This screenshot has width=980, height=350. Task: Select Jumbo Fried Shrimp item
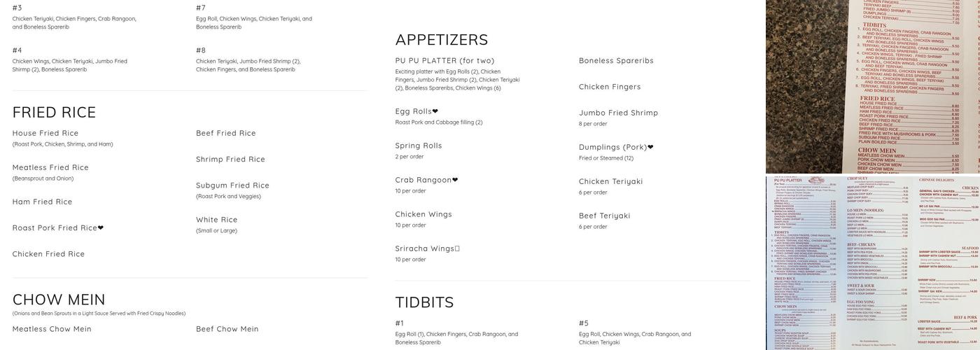[x=618, y=113]
